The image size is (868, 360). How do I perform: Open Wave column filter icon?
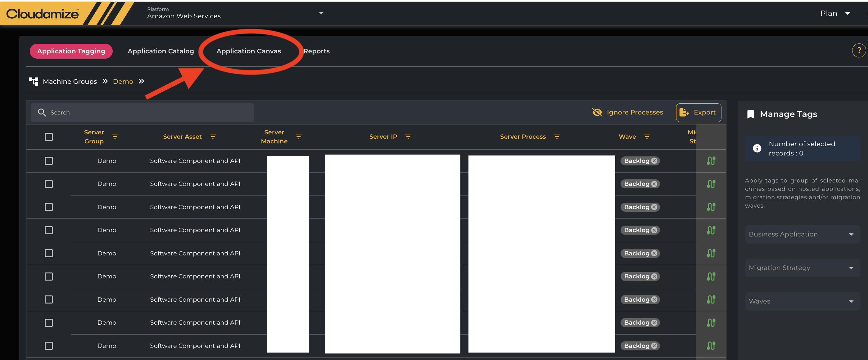click(x=647, y=137)
